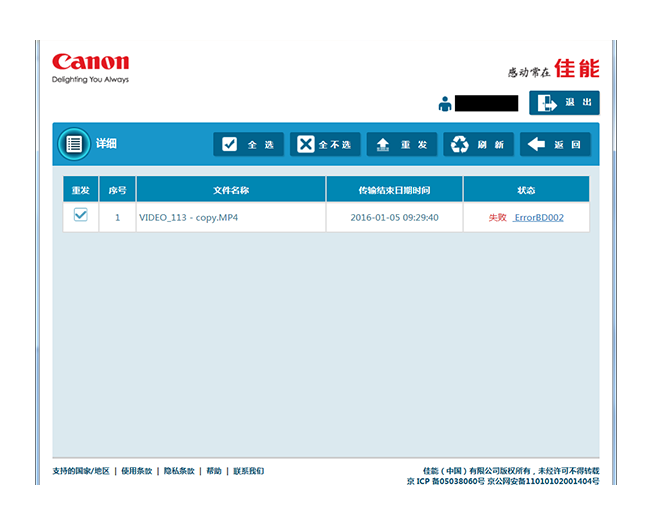Viewport: 652px width, 525px height.
Task: Click serial number 1 cell
Action: click(117, 217)
